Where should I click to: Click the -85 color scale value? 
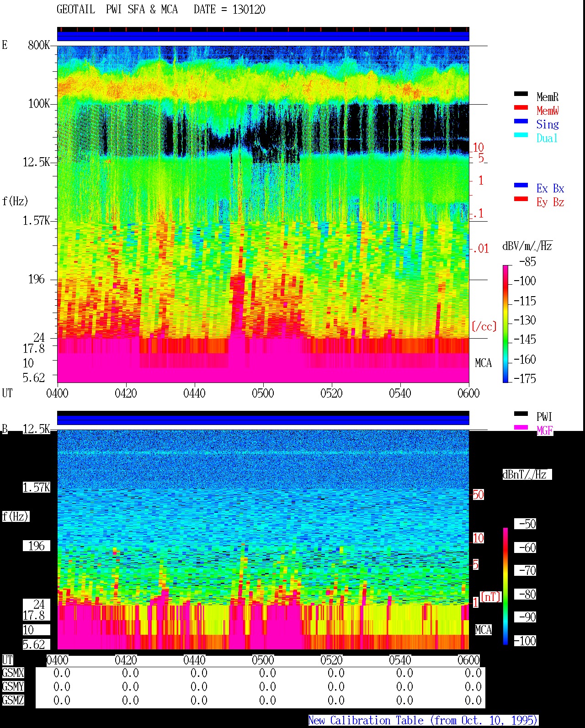[527, 262]
